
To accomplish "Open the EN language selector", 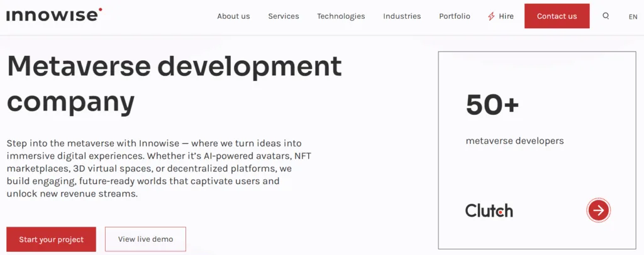I will [x=633, y=17].
